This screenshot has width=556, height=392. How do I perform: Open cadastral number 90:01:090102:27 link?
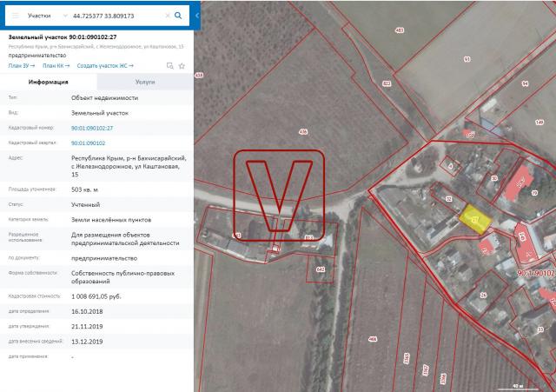click(x=92, y=128)
